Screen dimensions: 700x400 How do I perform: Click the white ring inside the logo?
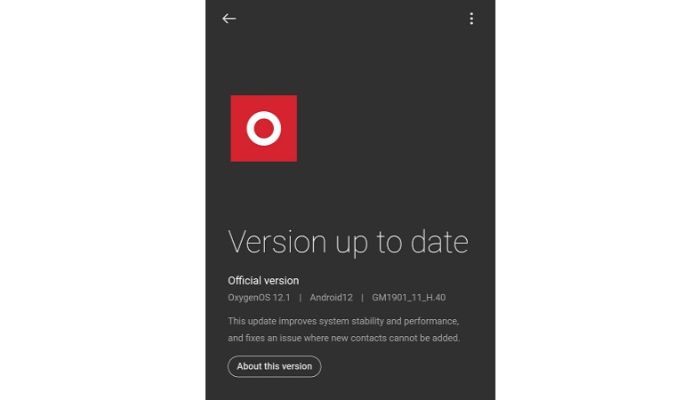click(x=264, y=128)
